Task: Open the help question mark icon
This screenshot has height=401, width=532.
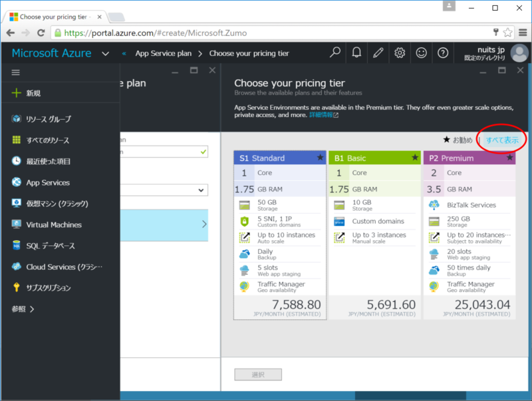Action: pyautogui.click(x=443, y=53)
